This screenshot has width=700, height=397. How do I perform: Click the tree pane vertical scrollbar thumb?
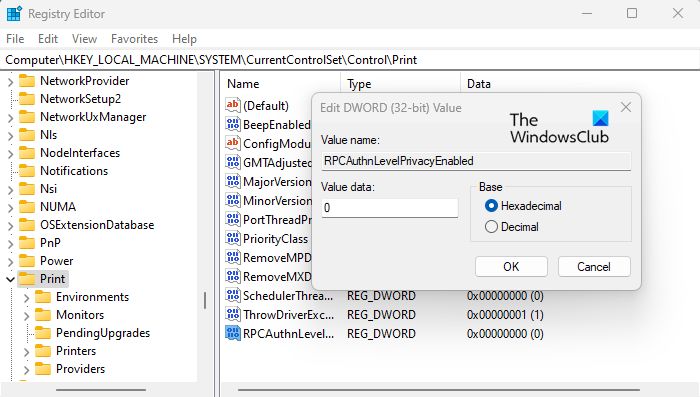coord(205,301)
